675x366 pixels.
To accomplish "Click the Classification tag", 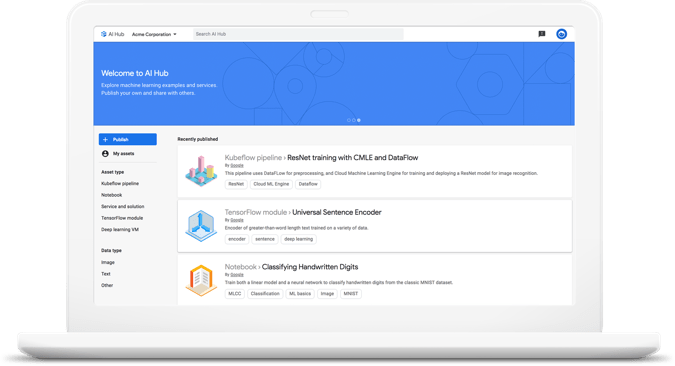I will [265, 294].
